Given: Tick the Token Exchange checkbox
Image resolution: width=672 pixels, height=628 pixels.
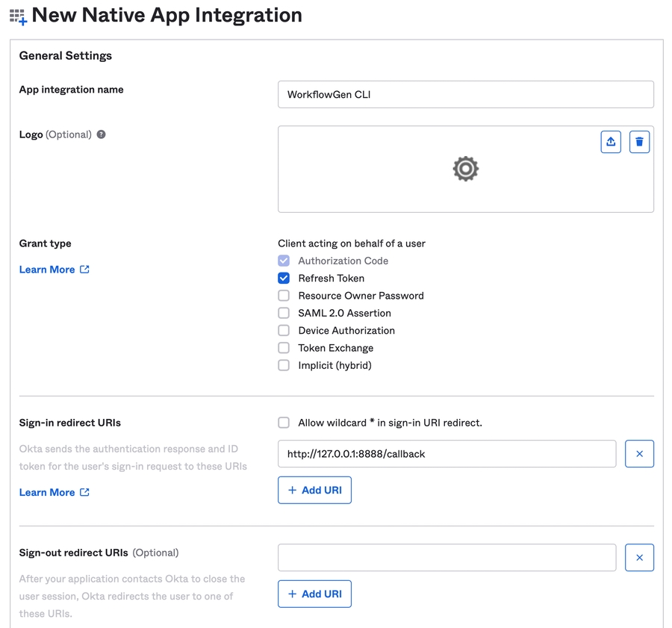Looking at the screenshot, I should tap(284, 348).
